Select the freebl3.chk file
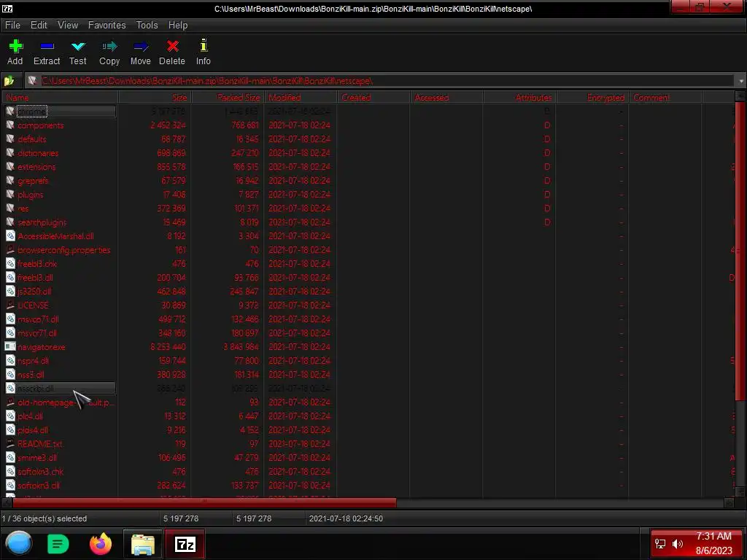 click(x=37, y=263)
